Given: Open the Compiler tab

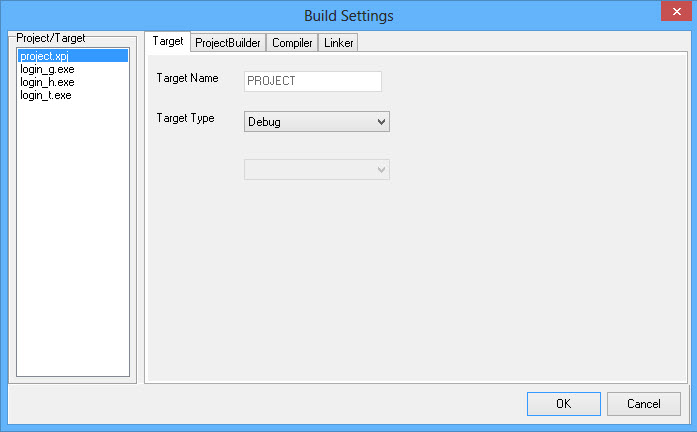Looking at the screenshot, I should [292, 43].
